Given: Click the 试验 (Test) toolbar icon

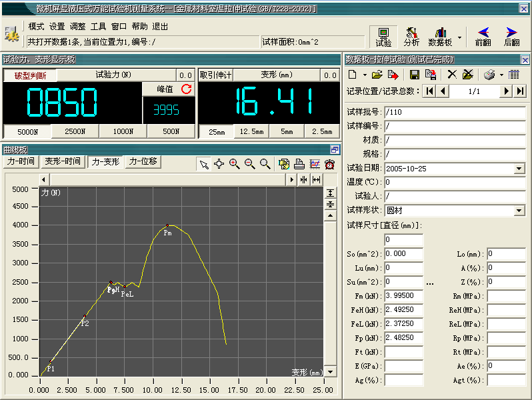Looking at the screenshot, I should (383, 36).
